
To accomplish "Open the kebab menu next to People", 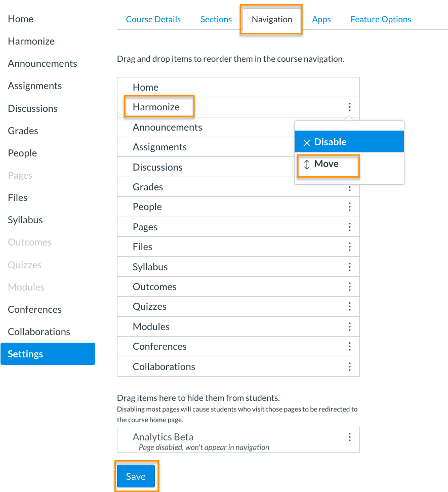I will tap(350, 207).
